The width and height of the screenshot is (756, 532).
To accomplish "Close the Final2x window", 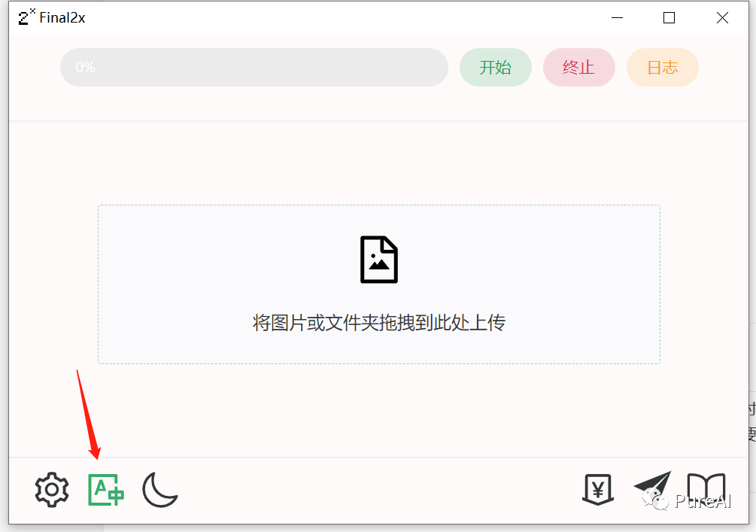I will 722,18.
